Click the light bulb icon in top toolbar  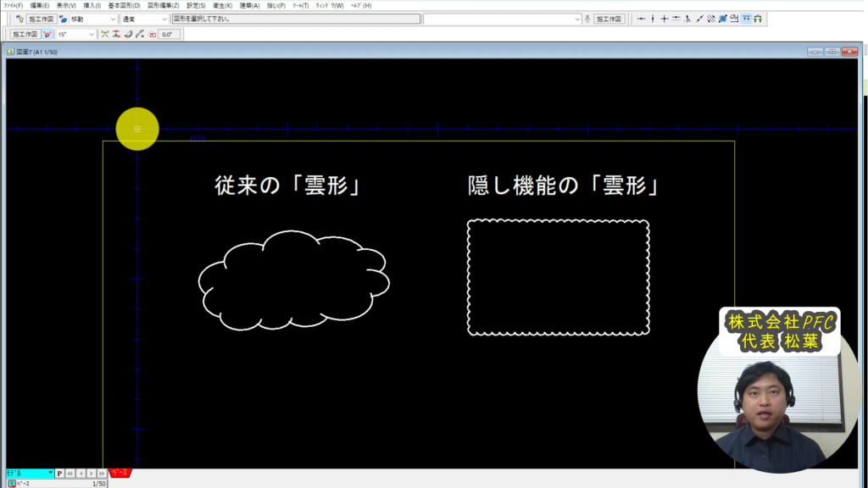19,19
